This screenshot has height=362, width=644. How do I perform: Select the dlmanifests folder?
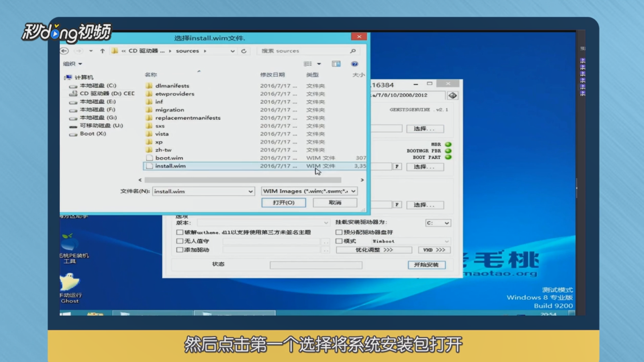tap(172, 86)
